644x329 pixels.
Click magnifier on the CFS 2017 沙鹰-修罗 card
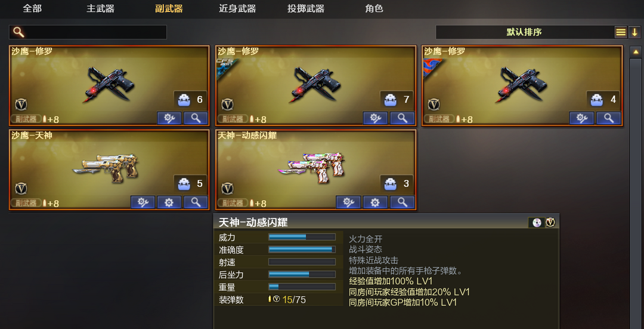[x=402, y=118]
